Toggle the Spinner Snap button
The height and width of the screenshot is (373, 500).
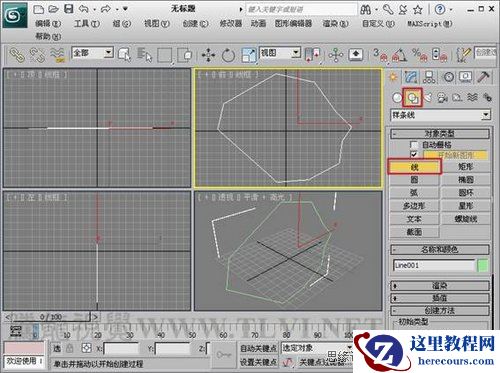439,55
